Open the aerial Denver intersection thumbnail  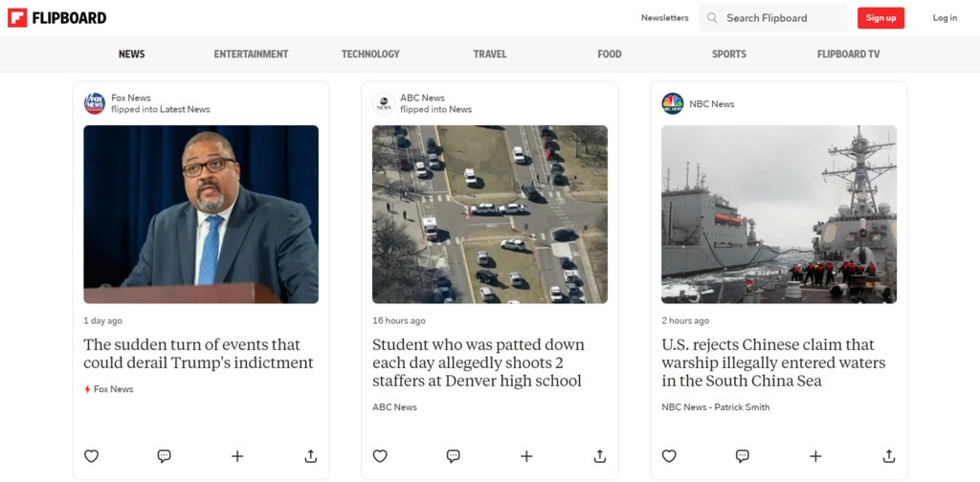point(490,214)
